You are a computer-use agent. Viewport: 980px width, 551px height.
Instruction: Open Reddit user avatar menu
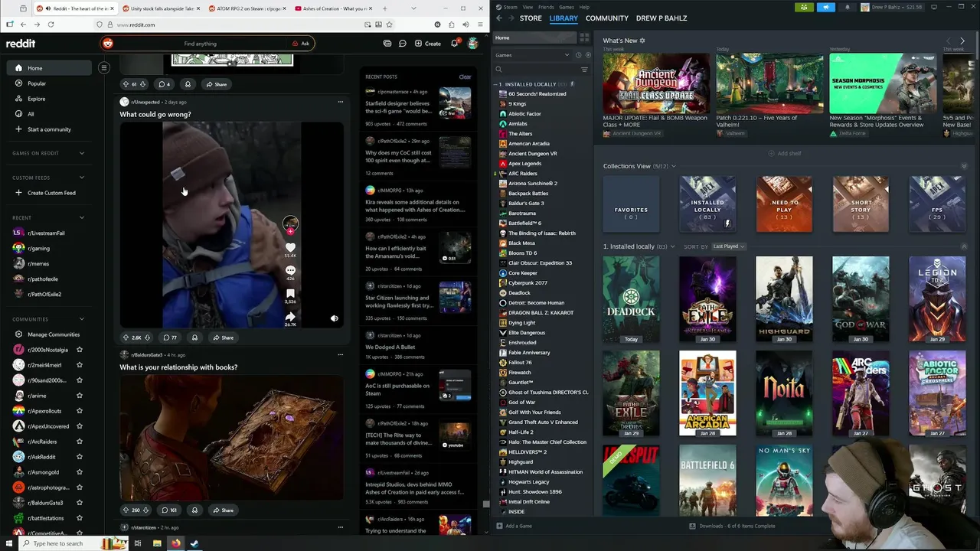473,44
